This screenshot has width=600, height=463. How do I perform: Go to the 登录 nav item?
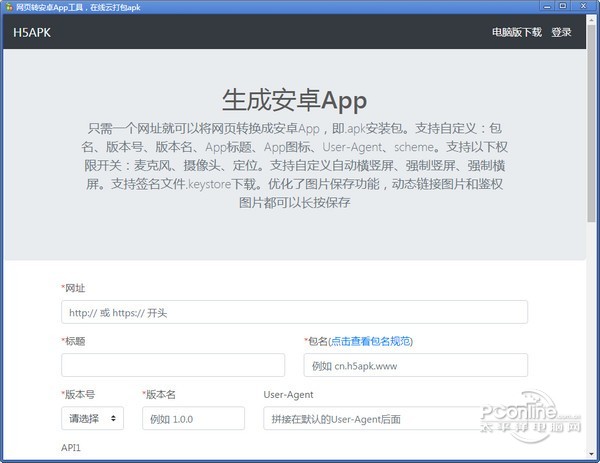pos(561,32)
